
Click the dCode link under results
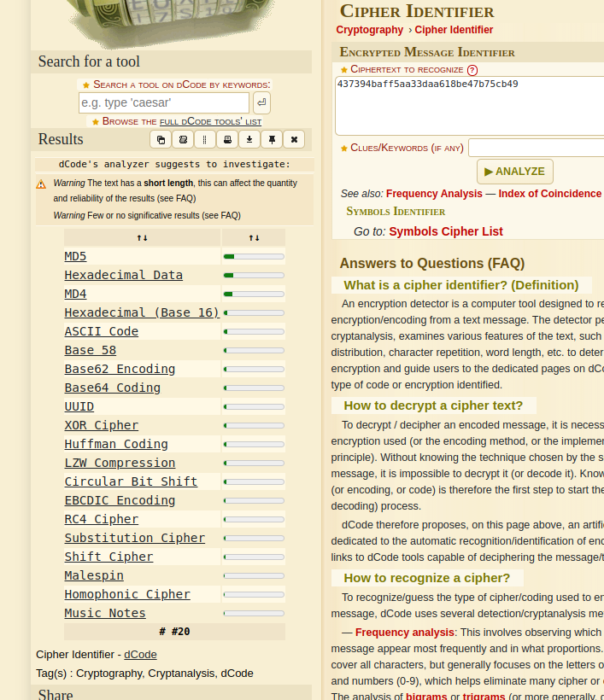click(x=140, y=655)
